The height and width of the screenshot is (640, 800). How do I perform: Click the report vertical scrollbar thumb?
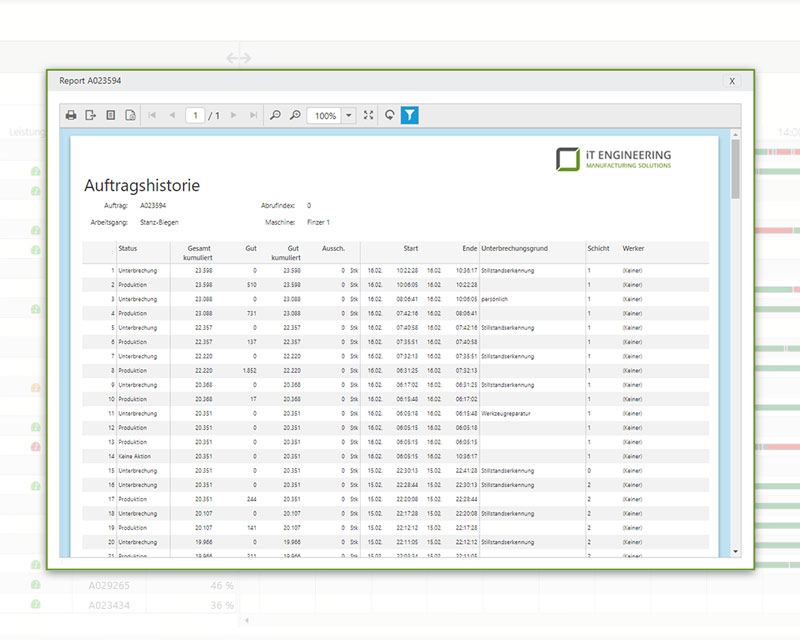pos(736,170)
